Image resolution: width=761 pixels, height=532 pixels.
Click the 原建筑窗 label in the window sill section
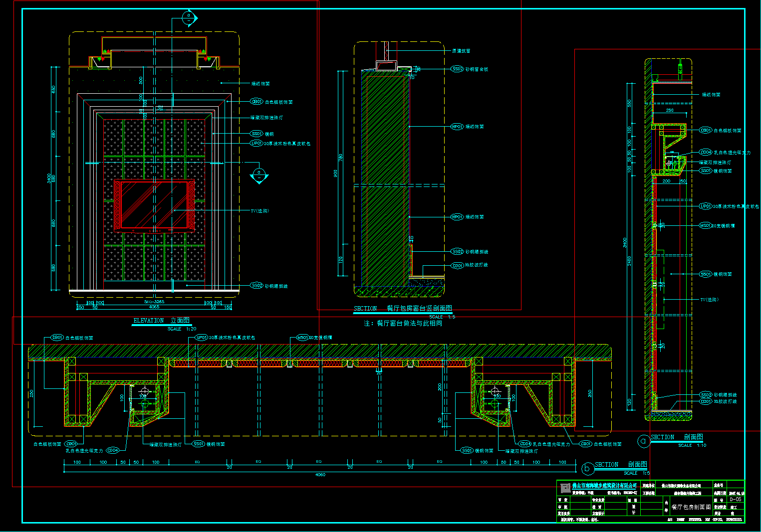click(x=461, y=51)
